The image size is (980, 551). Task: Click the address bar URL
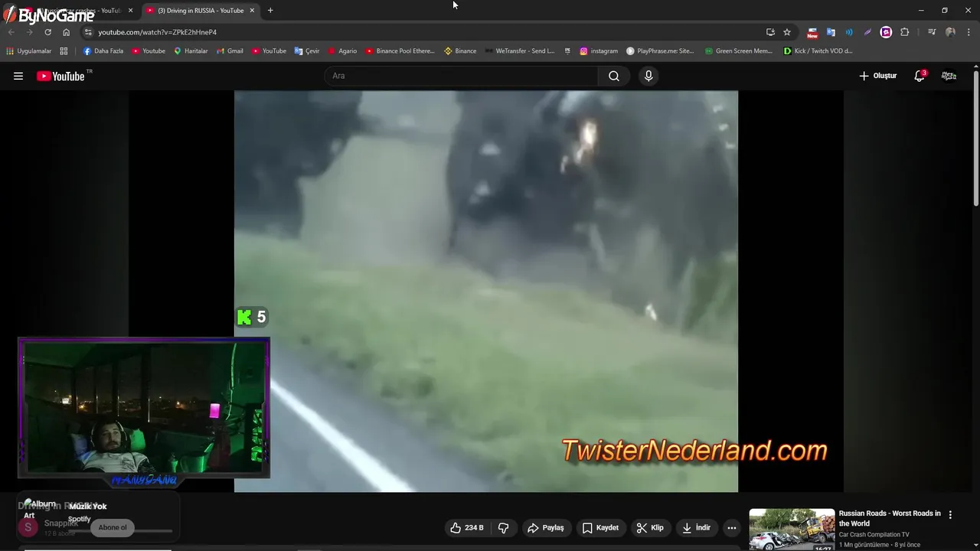point(157,32)
